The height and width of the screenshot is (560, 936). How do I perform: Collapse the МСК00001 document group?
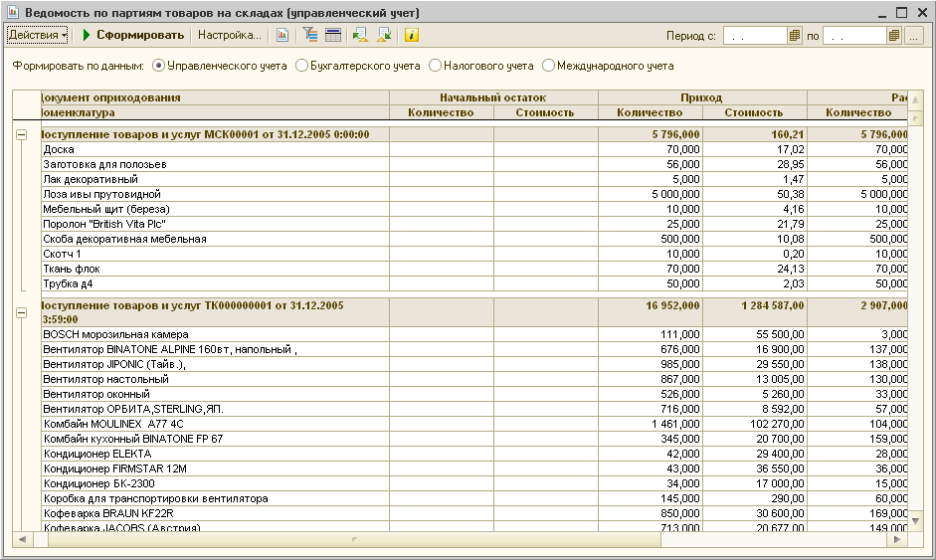click(x=22, y=135)
